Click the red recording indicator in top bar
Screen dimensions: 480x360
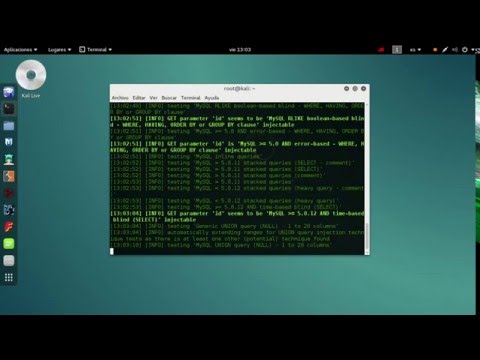381,50
